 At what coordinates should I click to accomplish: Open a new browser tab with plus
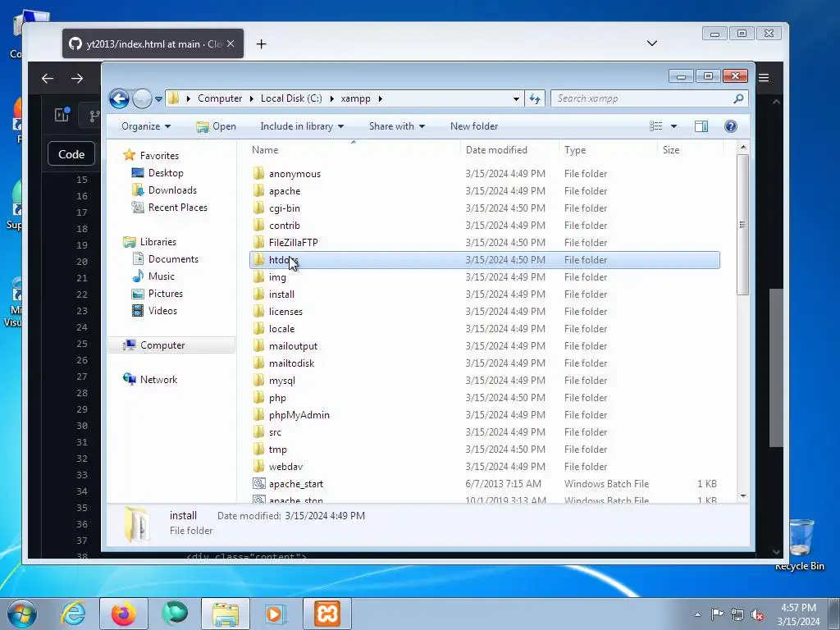tap(261, 44)
